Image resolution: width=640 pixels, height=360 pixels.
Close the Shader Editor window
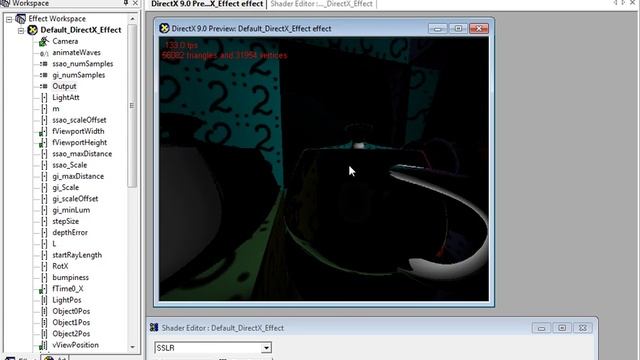pos(583,328)
